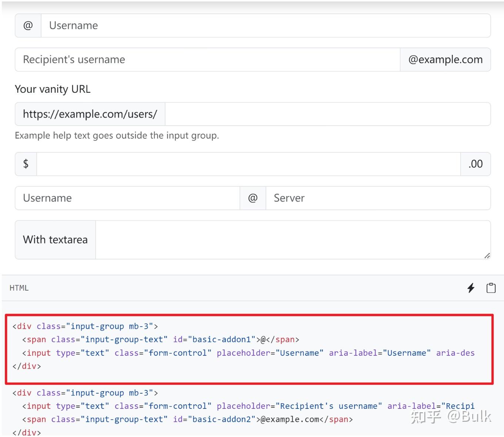Click the HTML label in code header
The image size is (504, 437).
[19, 288]
